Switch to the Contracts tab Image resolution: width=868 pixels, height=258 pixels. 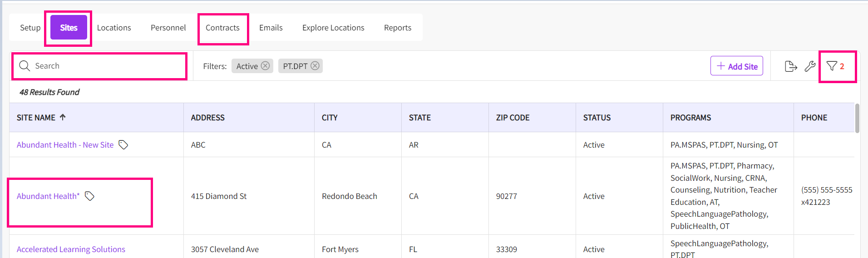222,28
